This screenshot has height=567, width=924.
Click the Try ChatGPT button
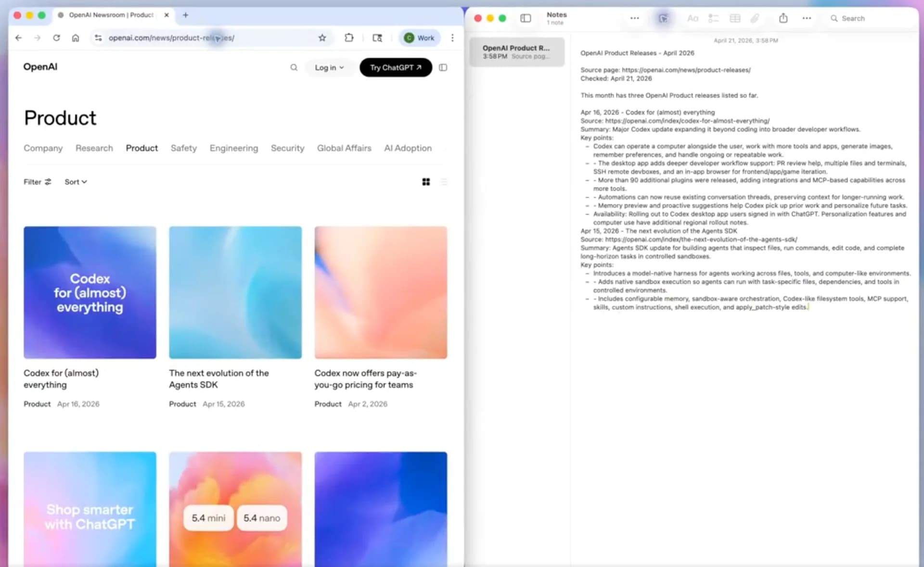tap(396, 67)
